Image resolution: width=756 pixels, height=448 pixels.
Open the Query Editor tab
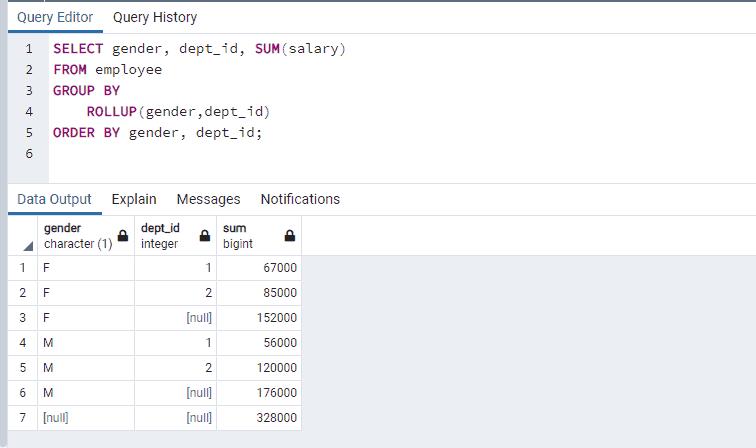tap(55, 17)
